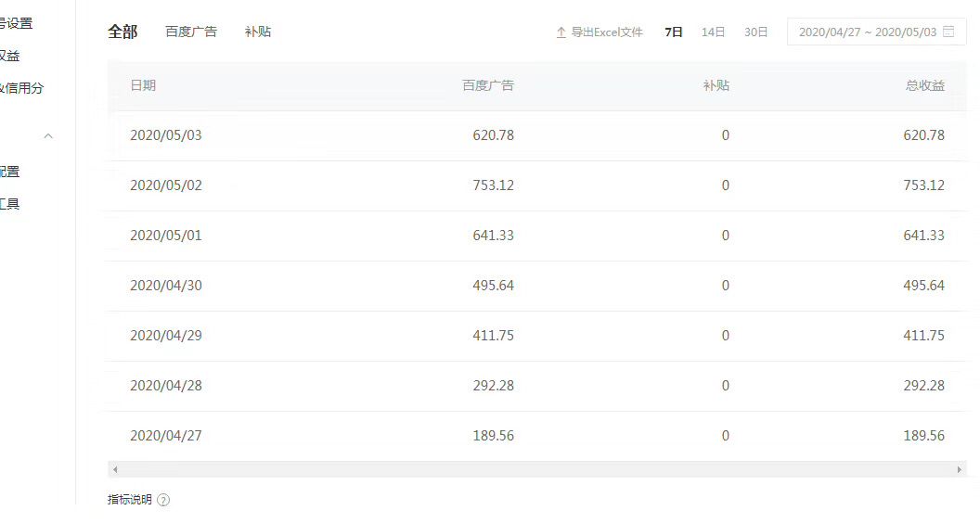Image resolution: width=980 pixels, height=523 pixels.
Task: Select the 2020/04/30 date cell
Action: (x=165, y=286)
